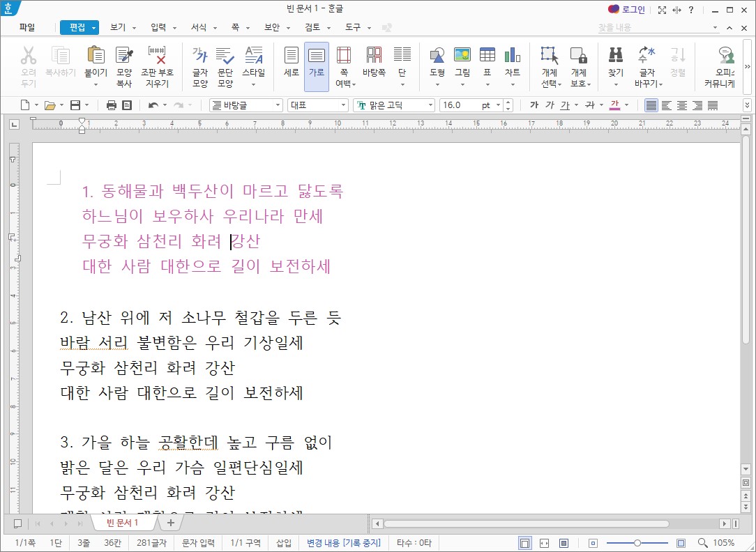Click the 개체 보호 (object protect) icon
This screenshot has width=756, height=552.
pyautogui.click(x=579, y=56)
